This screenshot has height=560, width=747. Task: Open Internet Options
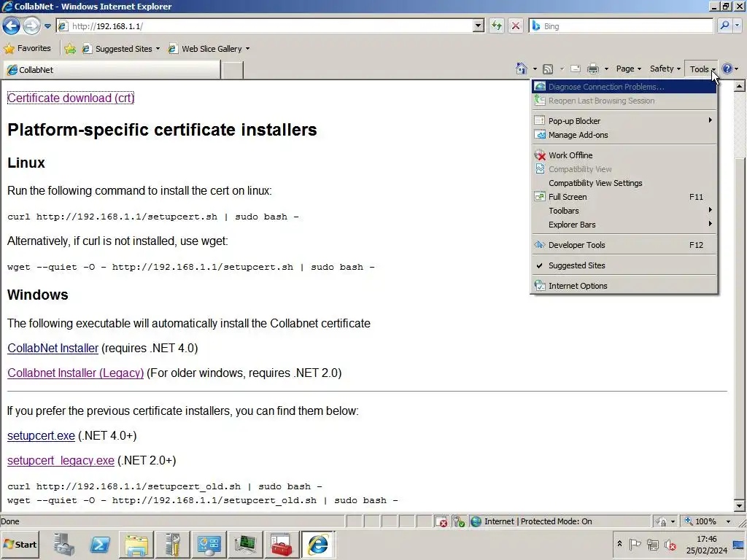coord(624,286)
